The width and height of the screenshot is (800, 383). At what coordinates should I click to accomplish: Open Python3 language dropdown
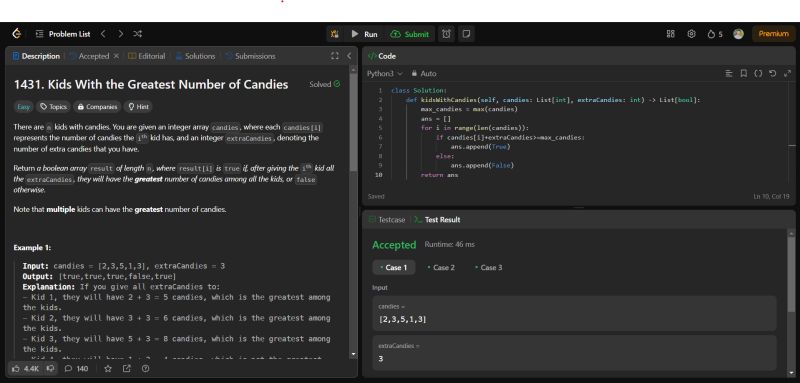pos(384,73)
